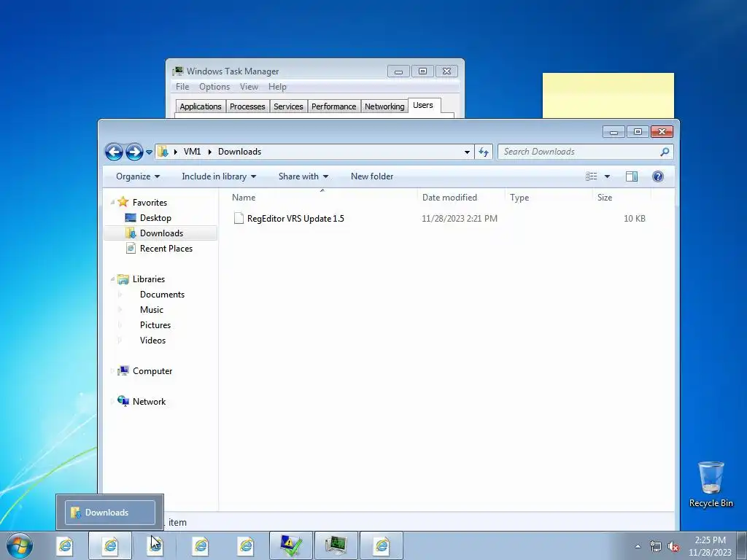Switch to Task Manager Networking tab
The height and width of the screenshot is (560, 747).
[384, 106]
